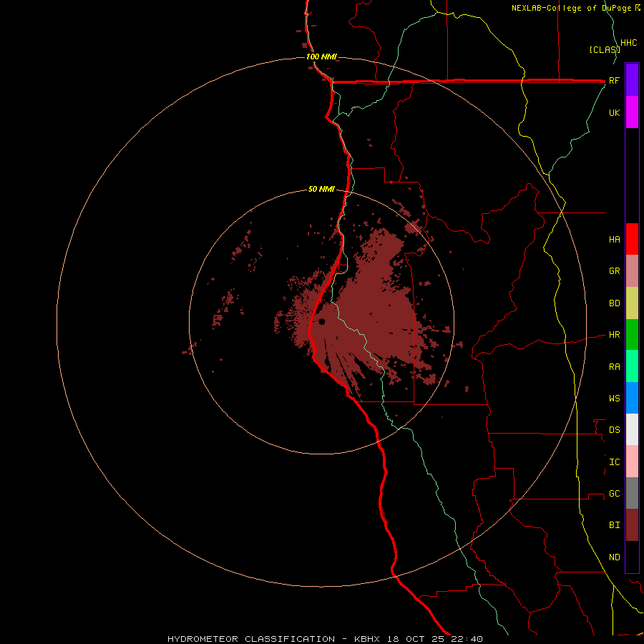Click the WS legend label
The height and width of the screenshot is (644, 644).
(x=614, y=399)
